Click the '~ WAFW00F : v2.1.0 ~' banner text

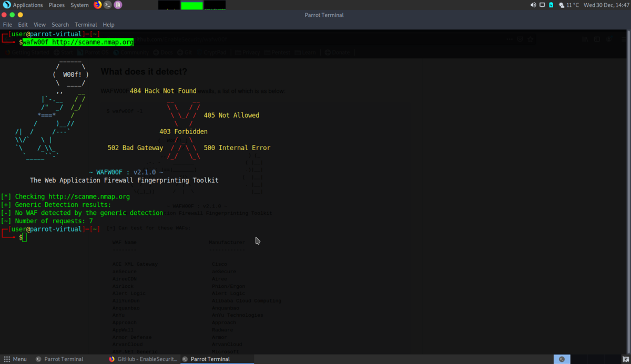click(126, 172)
